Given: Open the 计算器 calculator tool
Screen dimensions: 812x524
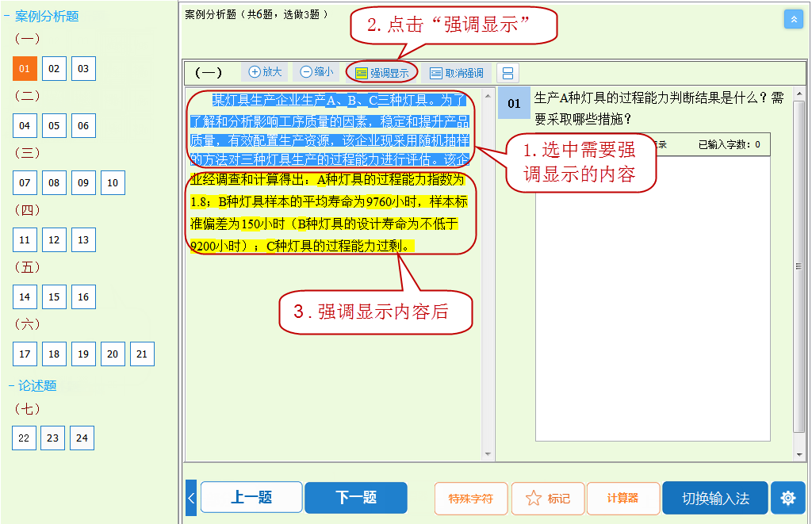Looking at the screenshot, I should tap(622, 498).
